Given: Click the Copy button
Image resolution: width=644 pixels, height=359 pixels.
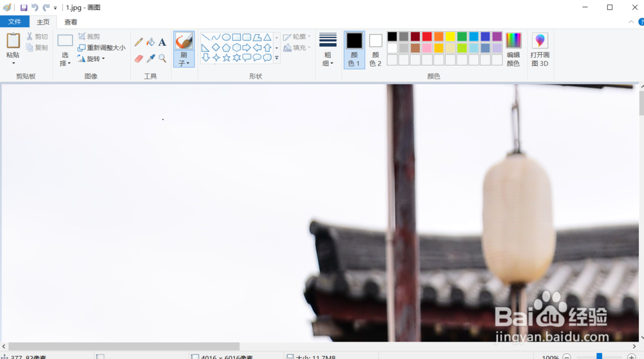Looking at the screenshot, I should (37, 48).
